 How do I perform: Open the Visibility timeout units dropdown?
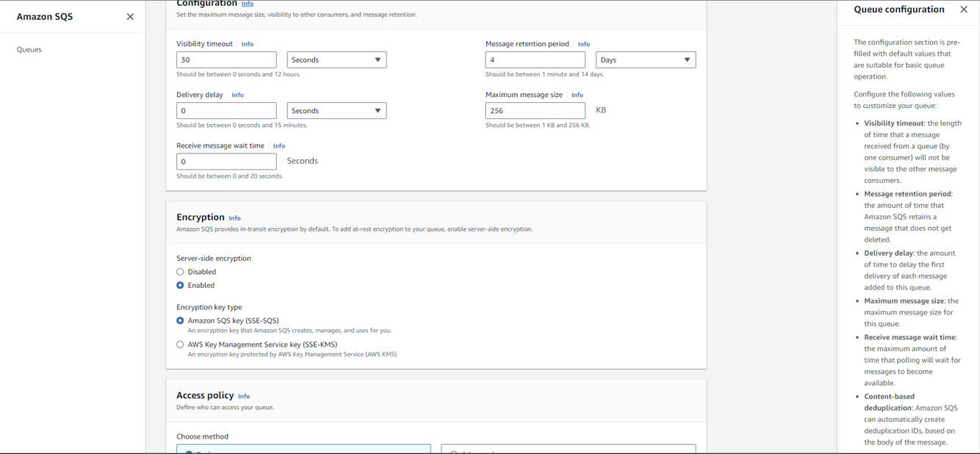click(336, 60)
